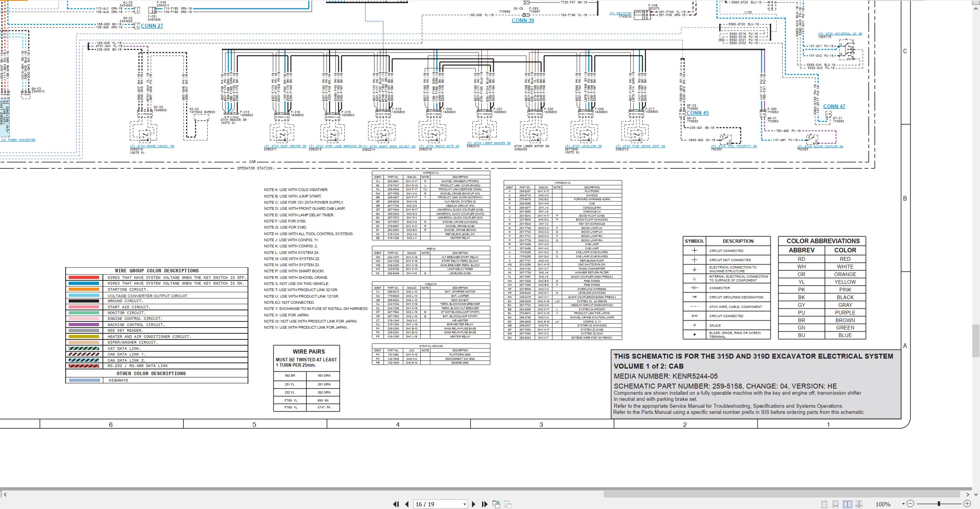Click the '892 BR' wire pair cell

coord(290,376)
